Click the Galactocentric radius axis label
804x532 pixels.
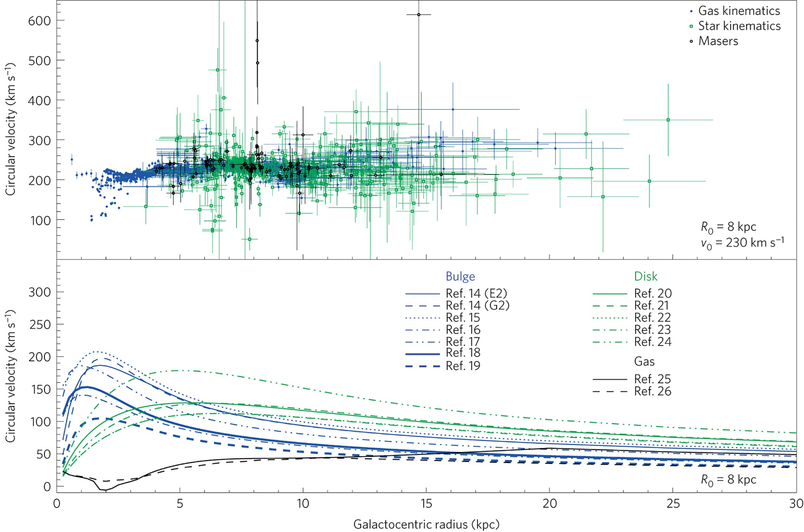[x=426, y=524]
